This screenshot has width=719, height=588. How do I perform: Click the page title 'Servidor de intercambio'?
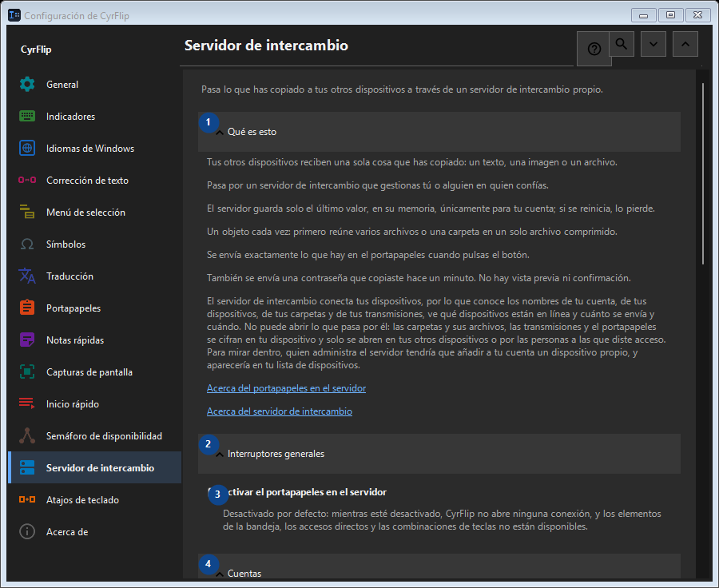pos(266,46)
